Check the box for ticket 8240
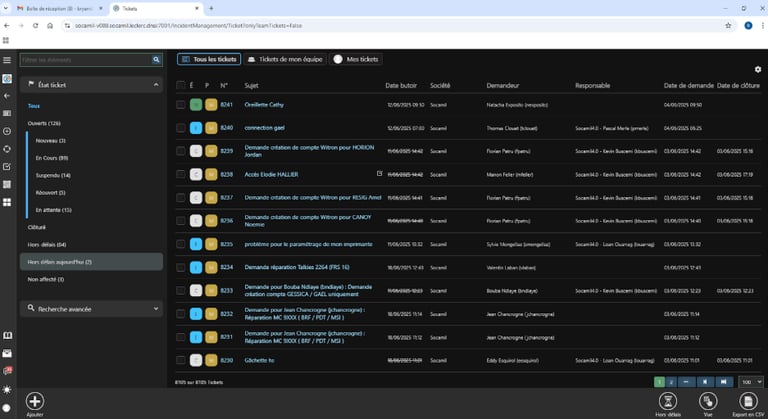The width and height of the screenshot is (768, 419). pos(181,128)
